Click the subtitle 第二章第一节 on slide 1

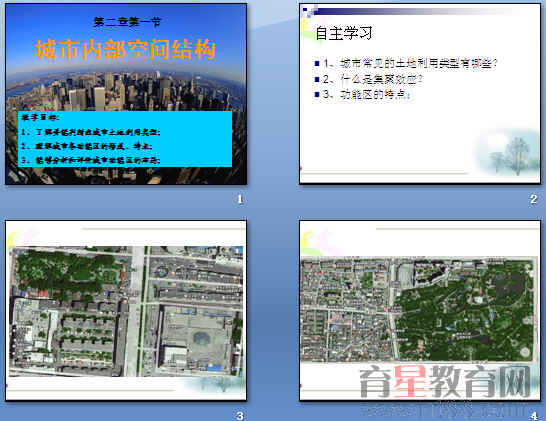(127, 22)
